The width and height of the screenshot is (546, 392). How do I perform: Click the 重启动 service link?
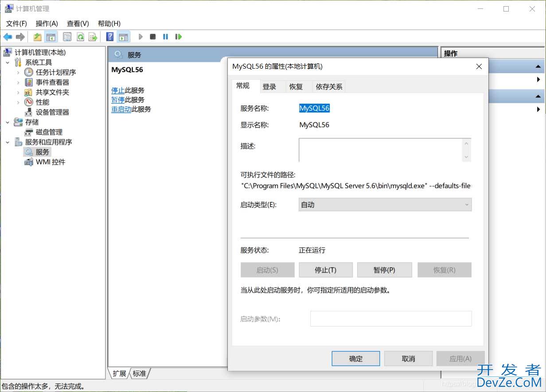pos(121,109)
